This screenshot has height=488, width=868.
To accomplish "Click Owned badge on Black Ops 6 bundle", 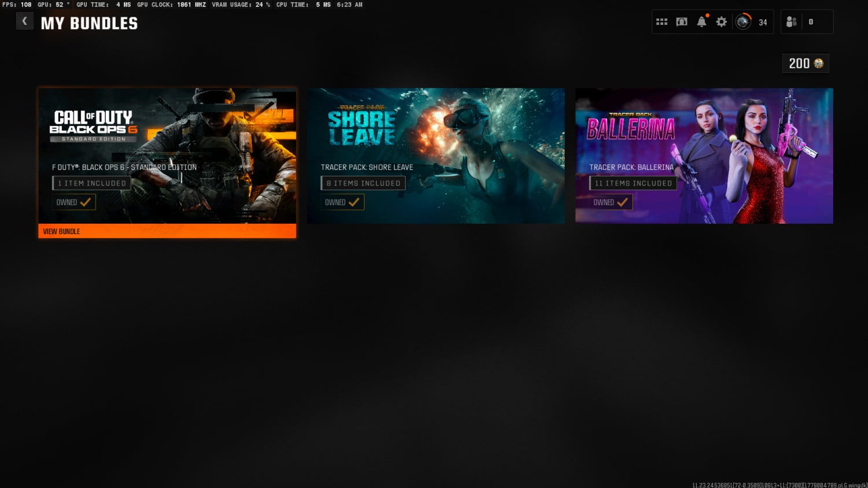I will click(73, 202).
